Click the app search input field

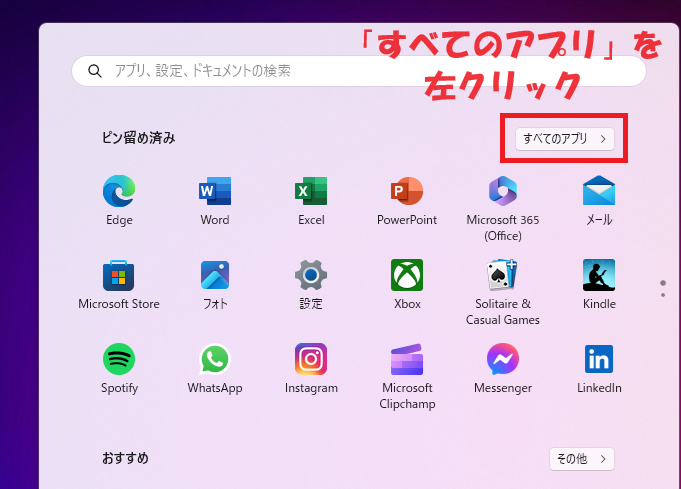click(x=359, y=71)
